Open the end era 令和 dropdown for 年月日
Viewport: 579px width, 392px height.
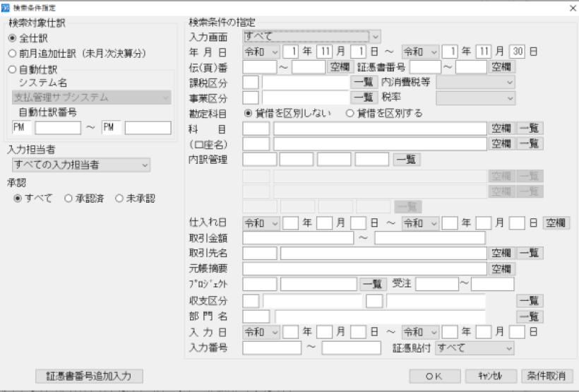(x=420, y=52)
